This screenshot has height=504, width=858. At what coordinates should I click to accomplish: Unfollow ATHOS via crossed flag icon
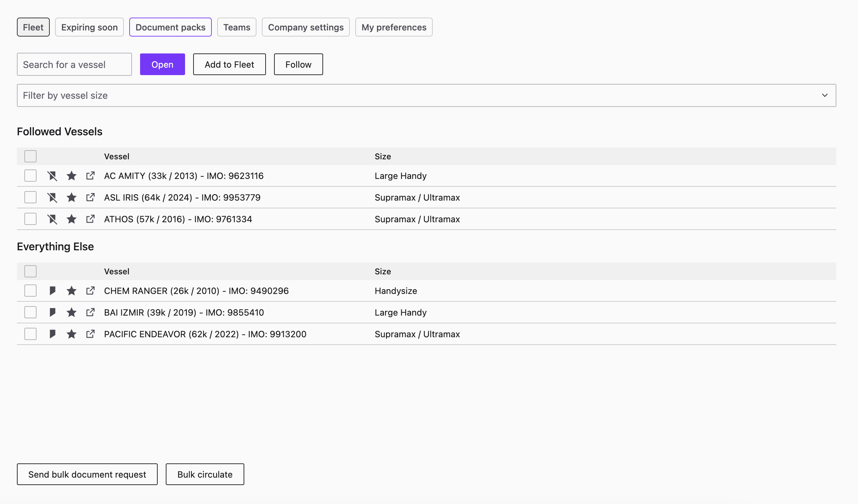pyautogui.click(x=52, y=219)
